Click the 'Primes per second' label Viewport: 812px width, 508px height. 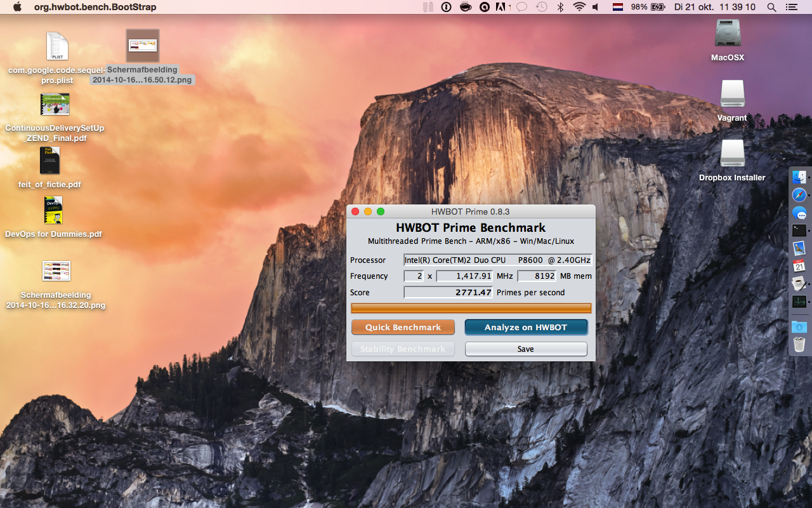pyautogui.click(x=530, y=292)
